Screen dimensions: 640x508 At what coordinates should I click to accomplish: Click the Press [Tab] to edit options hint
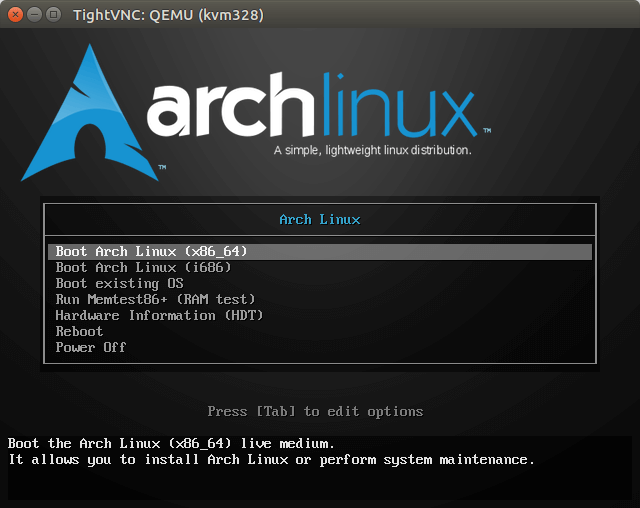pyautogui.click(x=315, y=411)
